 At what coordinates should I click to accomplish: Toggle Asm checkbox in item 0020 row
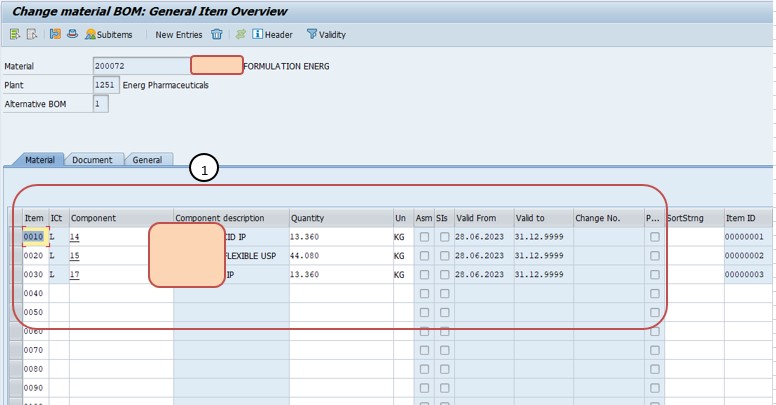coord(424,256)
